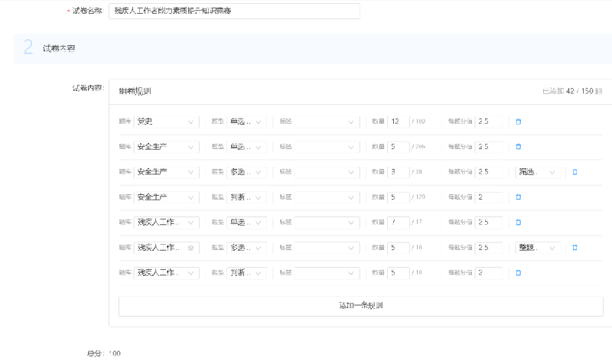The image size is (612, 364).
Task: Delete the 安全生产 true/false rule row
Action: (518, 197)
